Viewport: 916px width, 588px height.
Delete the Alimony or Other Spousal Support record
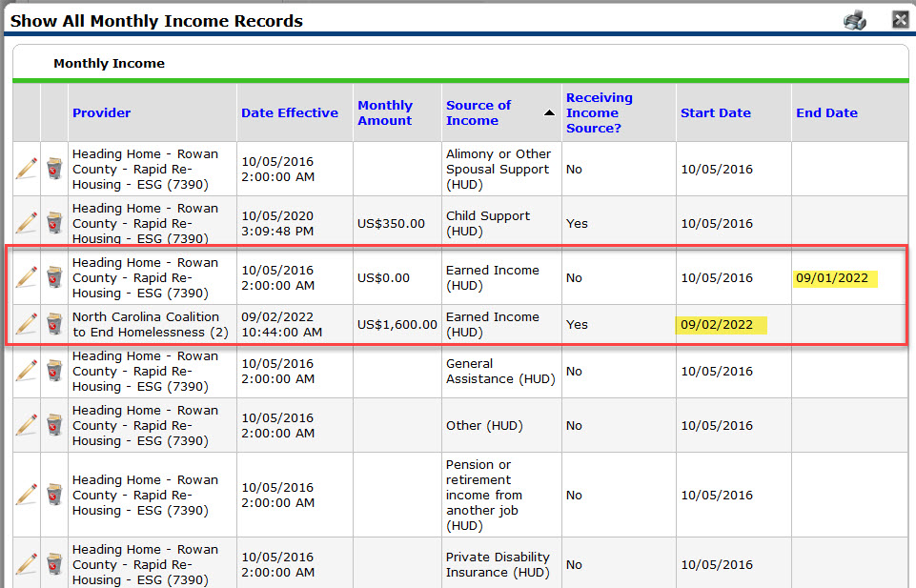(x=54, y=169)
